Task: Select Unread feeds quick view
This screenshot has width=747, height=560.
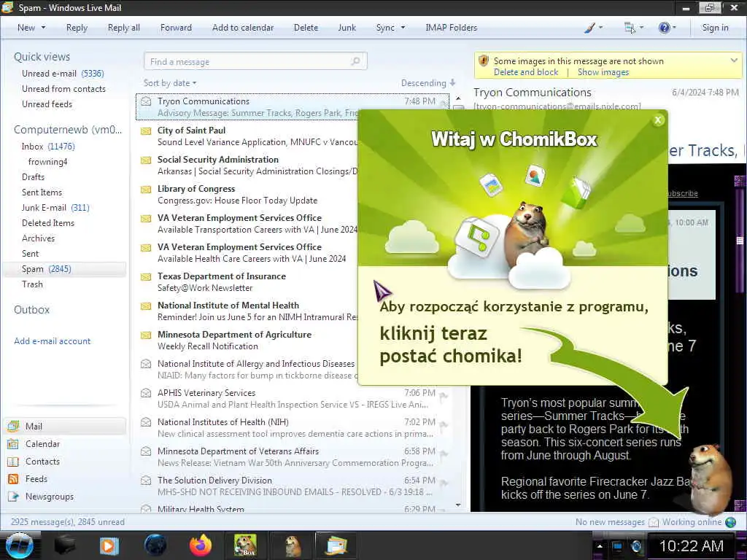Action: click(47, 104)
